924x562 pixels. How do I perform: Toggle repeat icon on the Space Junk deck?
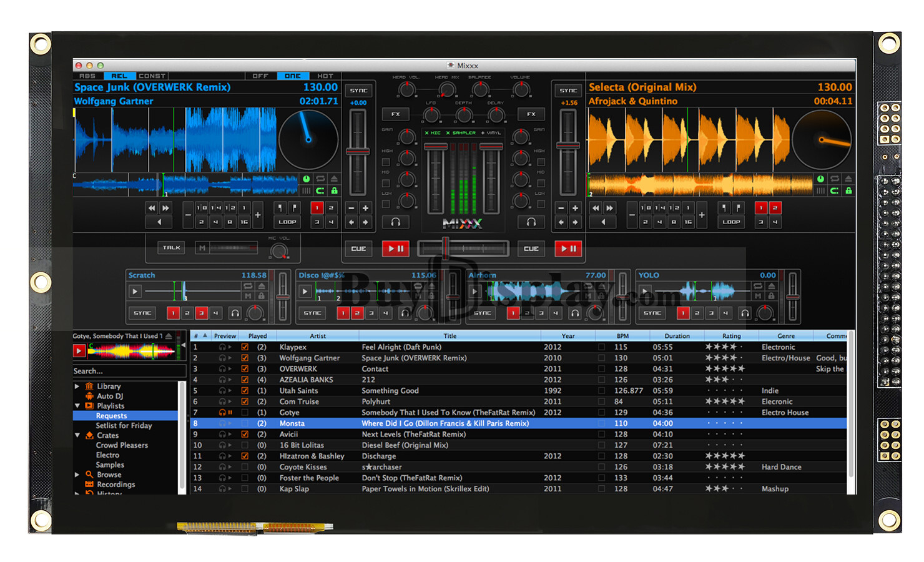click(x=320, y=179)
